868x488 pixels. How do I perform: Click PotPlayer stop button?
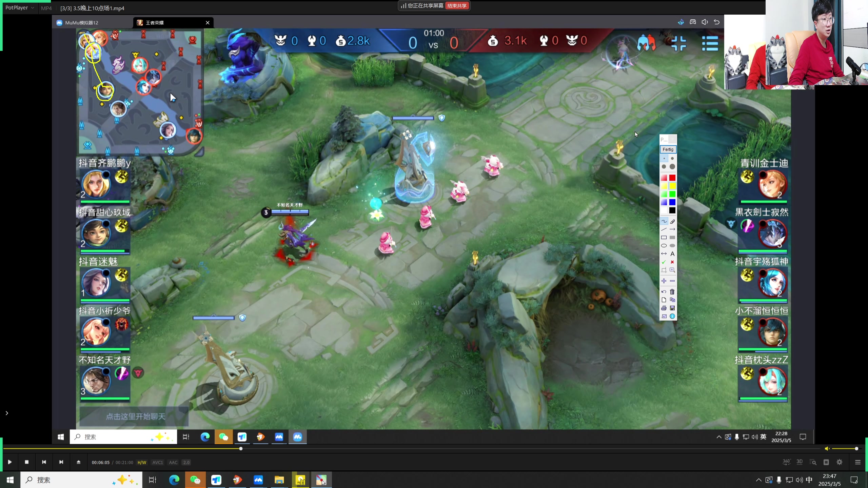27,462
